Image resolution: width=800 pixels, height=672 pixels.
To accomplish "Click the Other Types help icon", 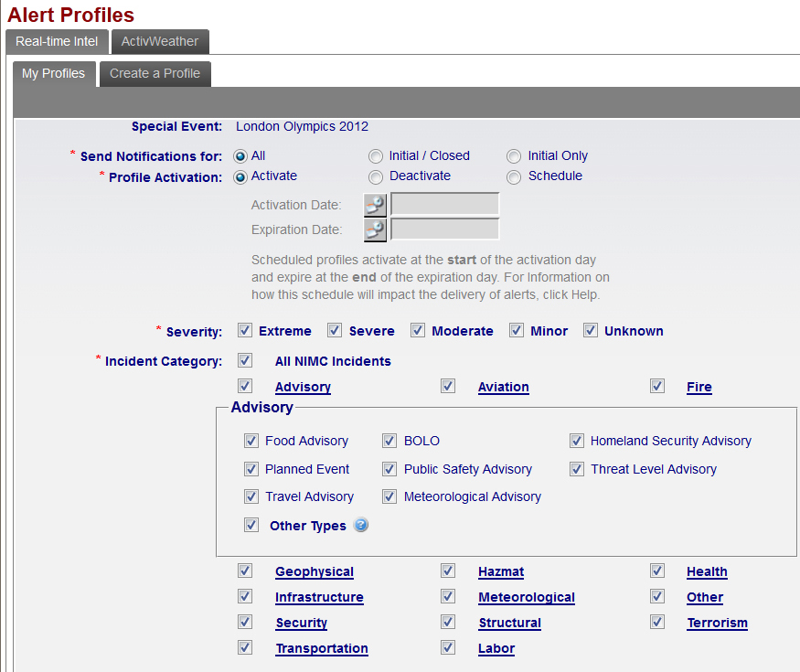I will coord(361,525).
